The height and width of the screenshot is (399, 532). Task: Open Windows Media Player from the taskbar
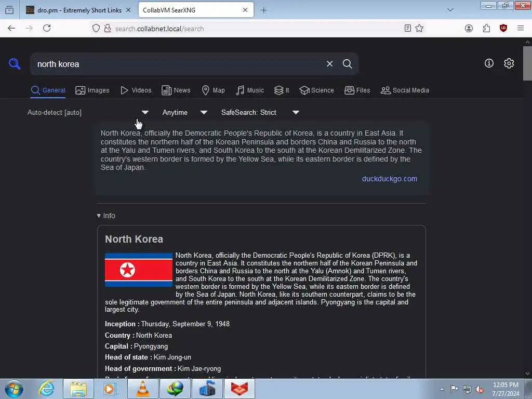pos(110,389)
